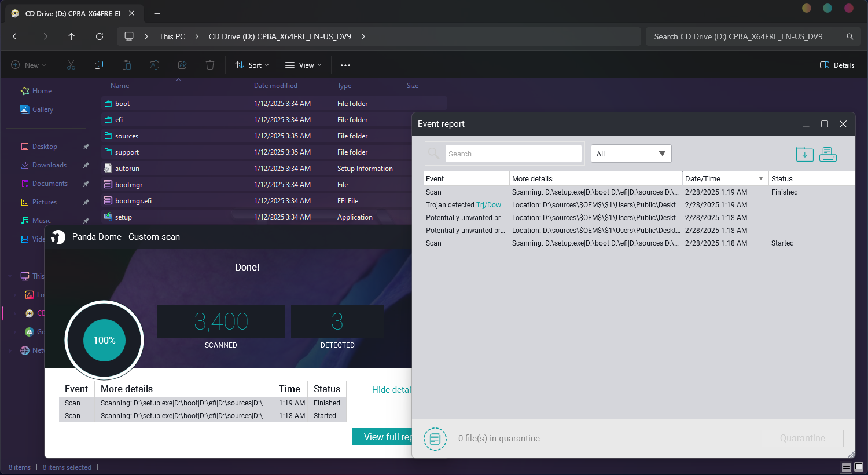Open the Sort dropdown menu

(252, 65)
